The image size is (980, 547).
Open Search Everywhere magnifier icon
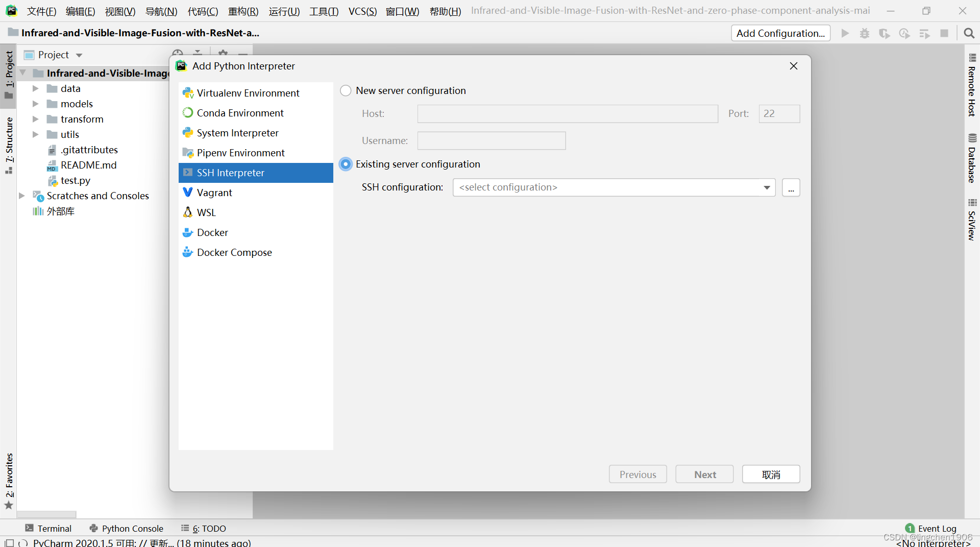969,33
